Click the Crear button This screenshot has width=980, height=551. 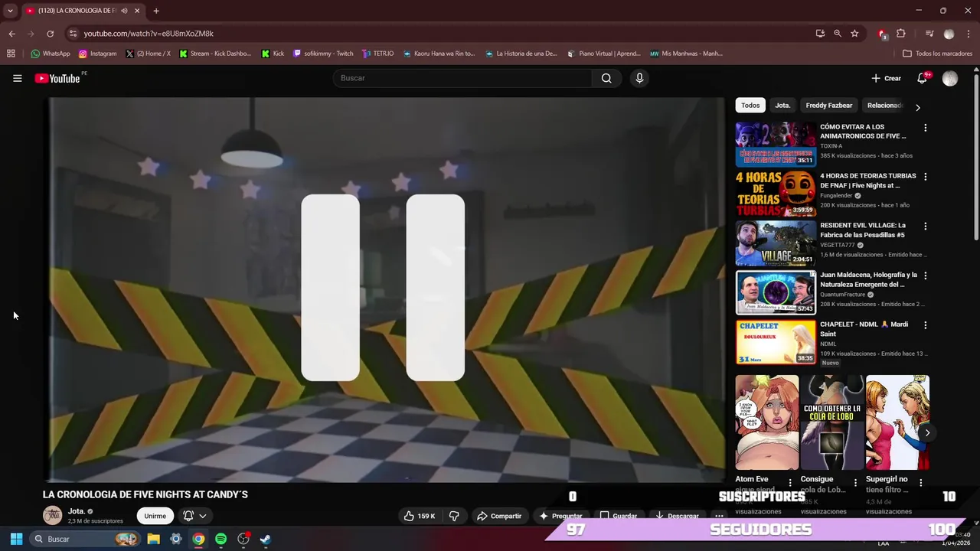point(886,78)
